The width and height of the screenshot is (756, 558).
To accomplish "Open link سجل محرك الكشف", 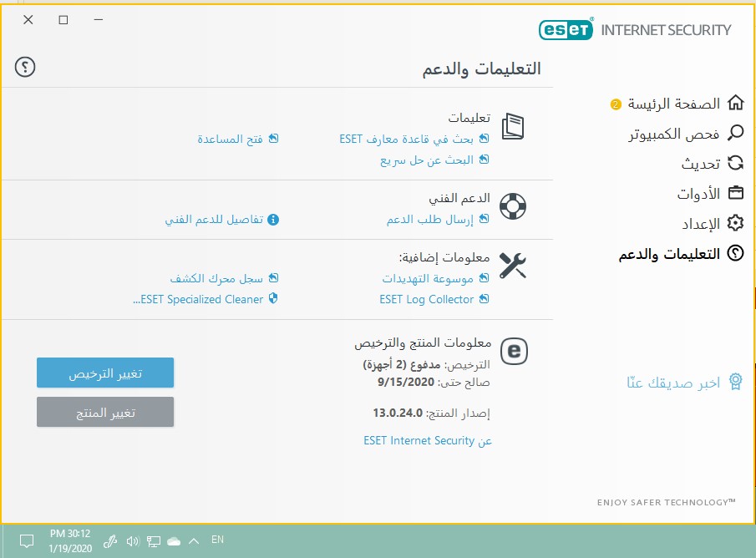I will click(x=216, y=278).
